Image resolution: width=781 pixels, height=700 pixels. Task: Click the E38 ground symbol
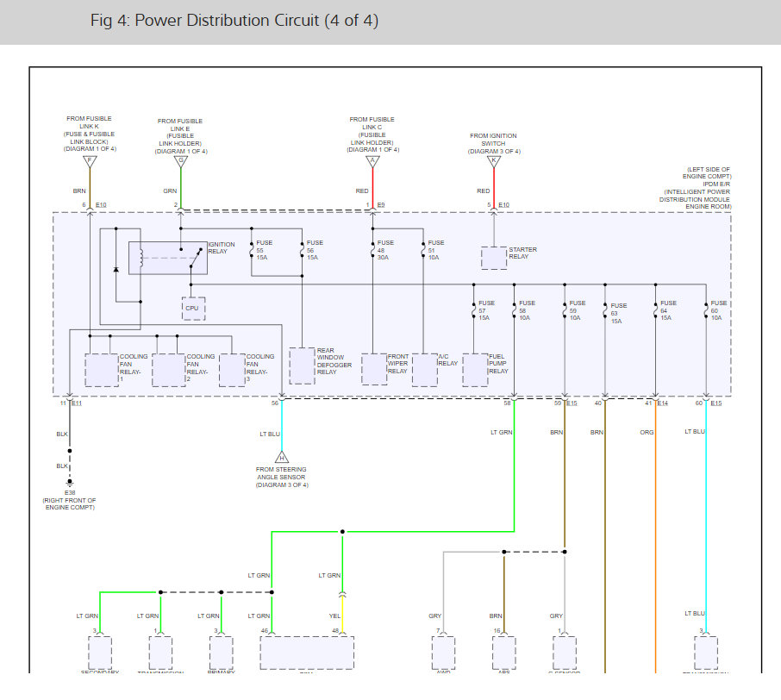pos(70,484)
